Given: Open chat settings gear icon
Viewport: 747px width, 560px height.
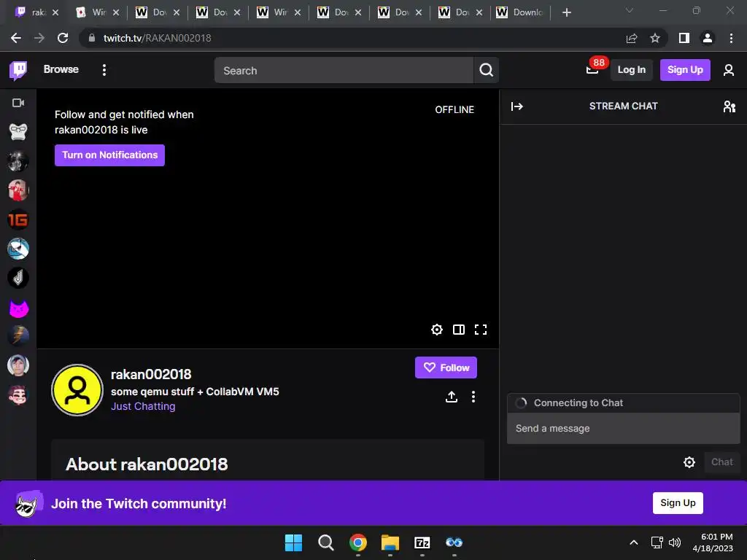Looking at the screenshot, I should [x=689, y=462].
